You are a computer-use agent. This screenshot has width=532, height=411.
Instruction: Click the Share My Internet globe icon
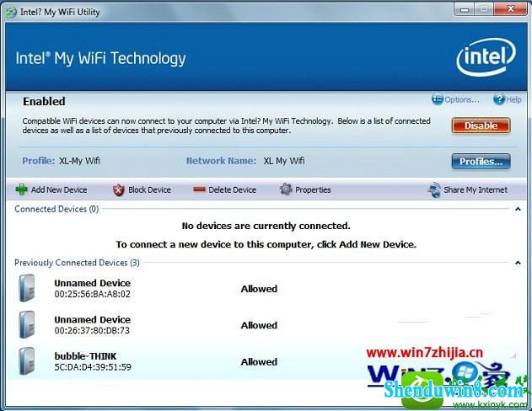(434, 189)
